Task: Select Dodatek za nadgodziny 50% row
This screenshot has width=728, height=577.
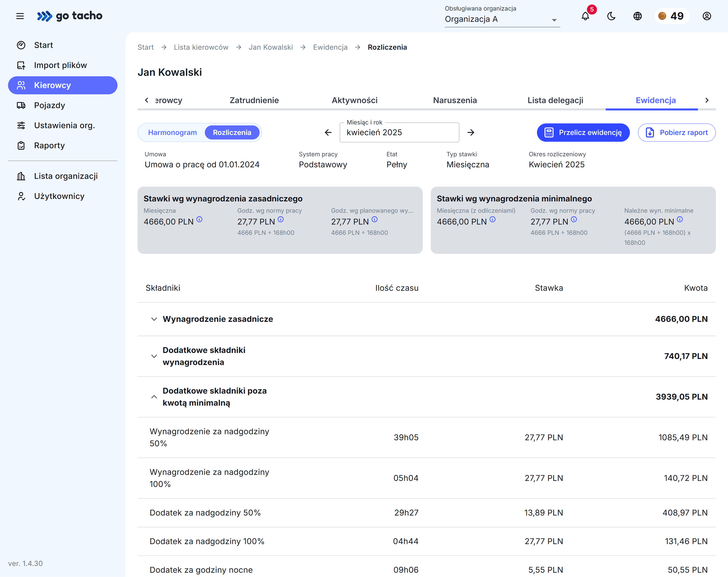Action: [427, 512]
